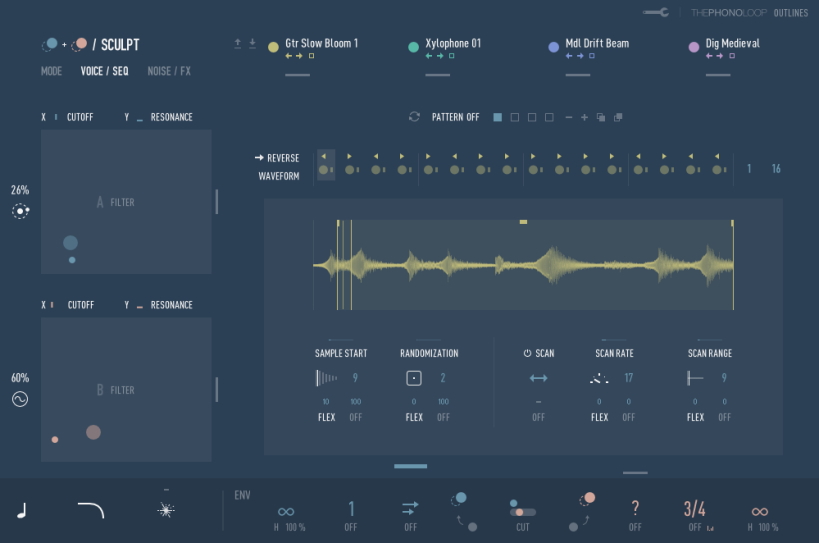Screen dimensions: 819x543
Task: Click the salmon question mark OFF control
Action: click(635, 507)
